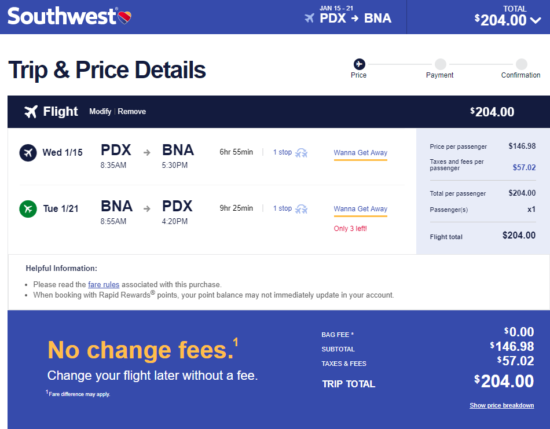The width and height of the screenshot is (550, 429).
Task: Click the white airplane icon next to Flight heading
Action: click(x=31, y=112)
